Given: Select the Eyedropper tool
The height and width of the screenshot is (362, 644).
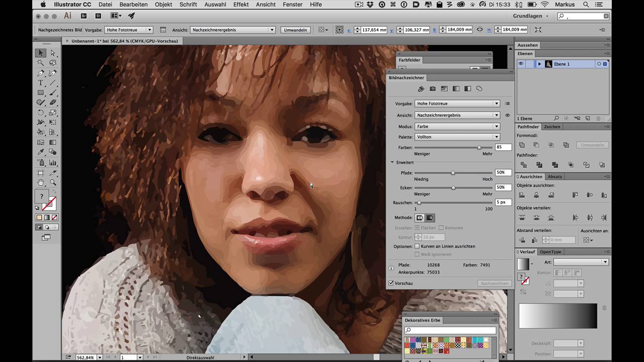Looking at the screenshot, I should point(41,152).
